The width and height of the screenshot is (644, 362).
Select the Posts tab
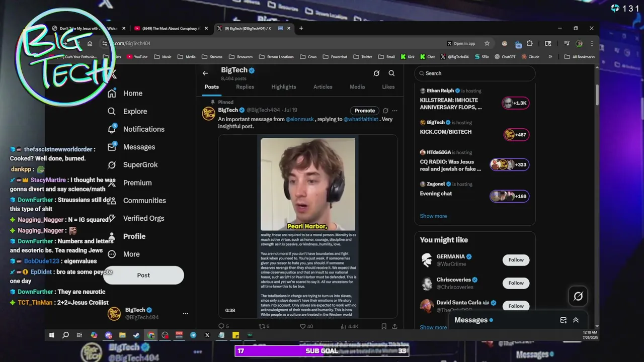[212, 87]
